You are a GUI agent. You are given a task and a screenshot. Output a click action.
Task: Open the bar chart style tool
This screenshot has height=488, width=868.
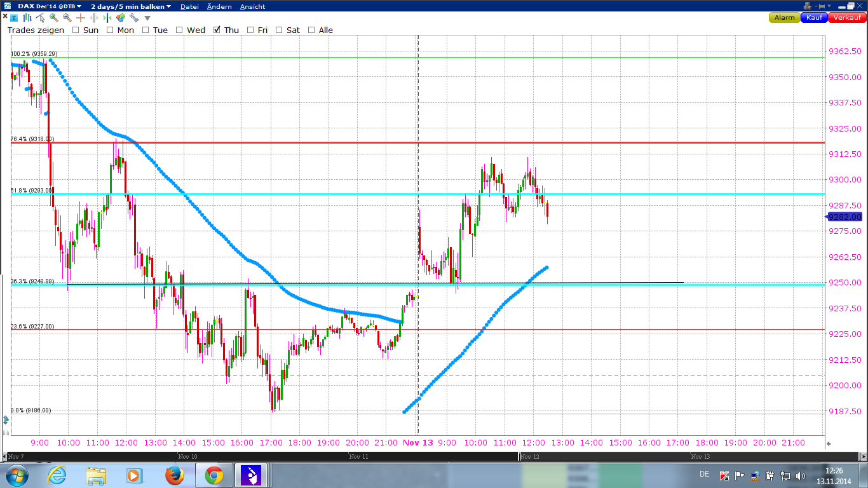click(x=26, y=18)
